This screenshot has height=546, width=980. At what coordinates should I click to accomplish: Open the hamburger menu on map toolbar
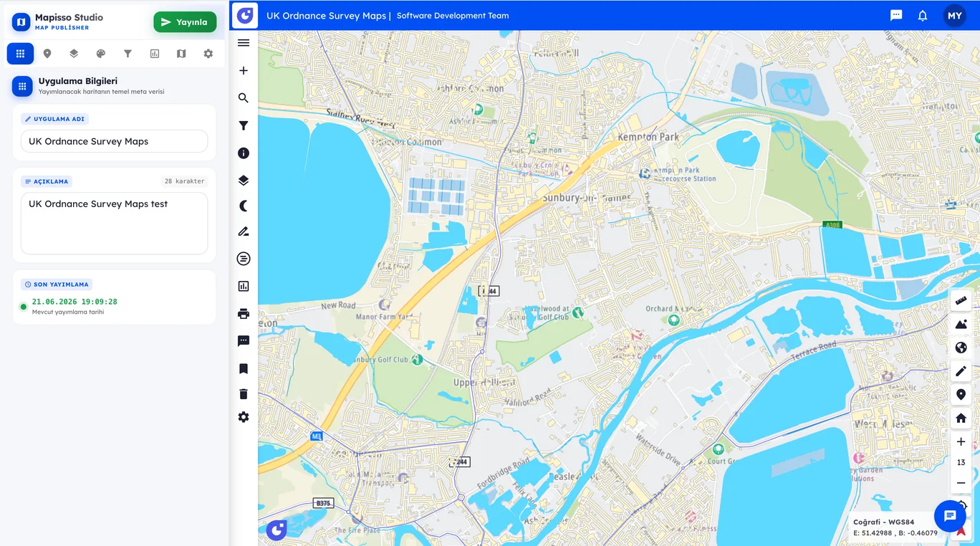point(244,43)
